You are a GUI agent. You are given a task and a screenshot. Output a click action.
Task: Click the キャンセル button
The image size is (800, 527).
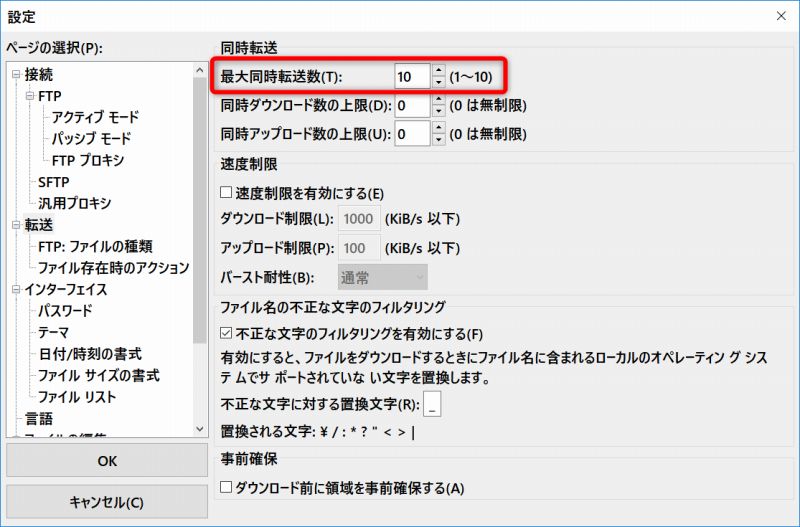click(x=106, y=502)
